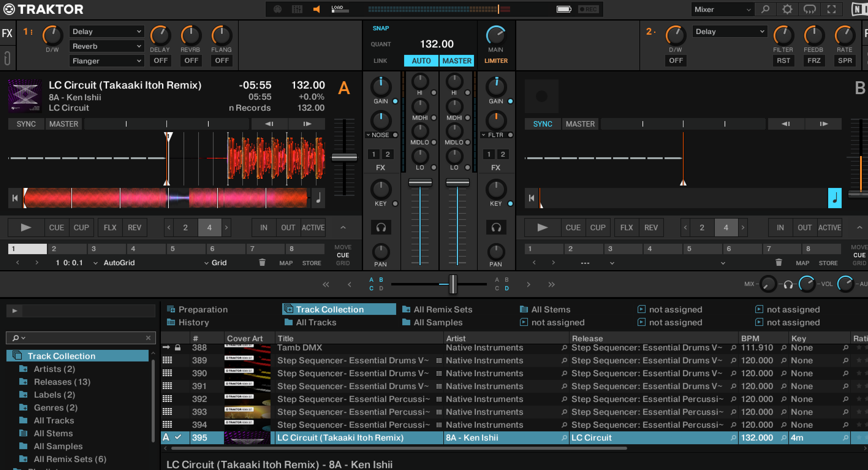This screenshot has width=868, height=470.
Task: Click the FX unit chain link icon
Action: click(7, 58)
